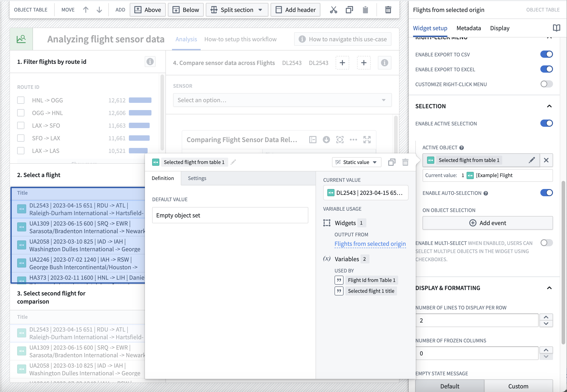Rename the variable using the popup pencil icon
The image size is (567, 392).
pos(233,162)
